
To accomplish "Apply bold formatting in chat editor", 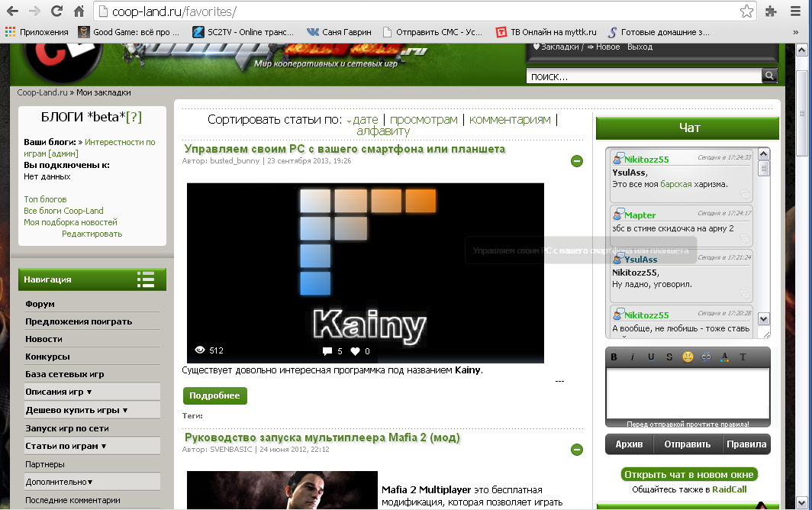I will pyautogui.click(x=614, y=357).
